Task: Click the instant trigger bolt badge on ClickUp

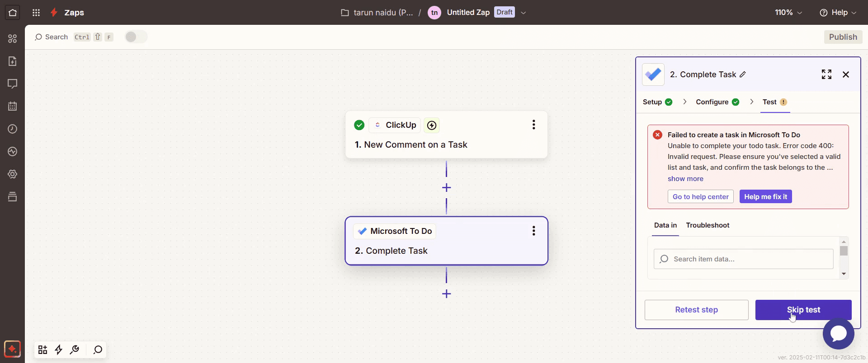Action: 432,125
